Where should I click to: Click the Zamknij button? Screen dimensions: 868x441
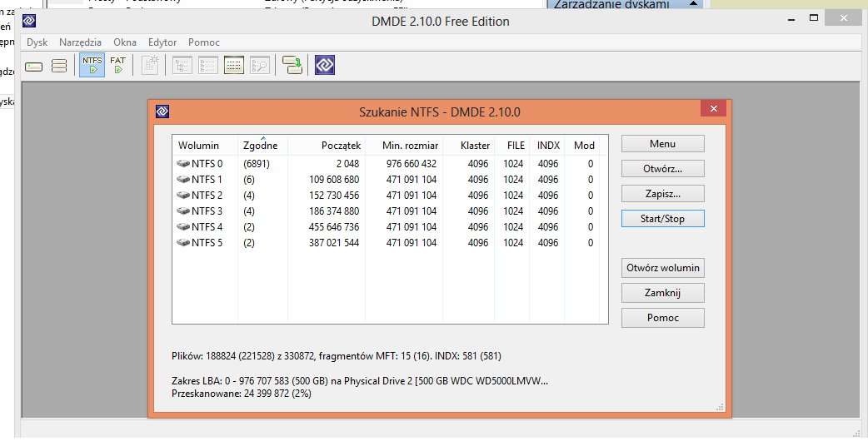coord(662,293)
